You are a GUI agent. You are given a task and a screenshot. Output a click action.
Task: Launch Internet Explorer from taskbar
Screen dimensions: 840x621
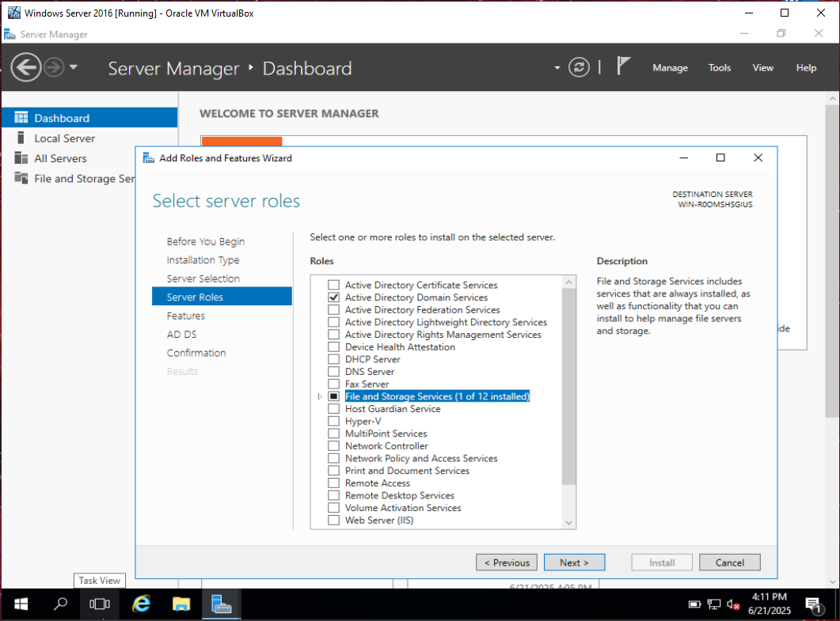(x=142, y=604)
